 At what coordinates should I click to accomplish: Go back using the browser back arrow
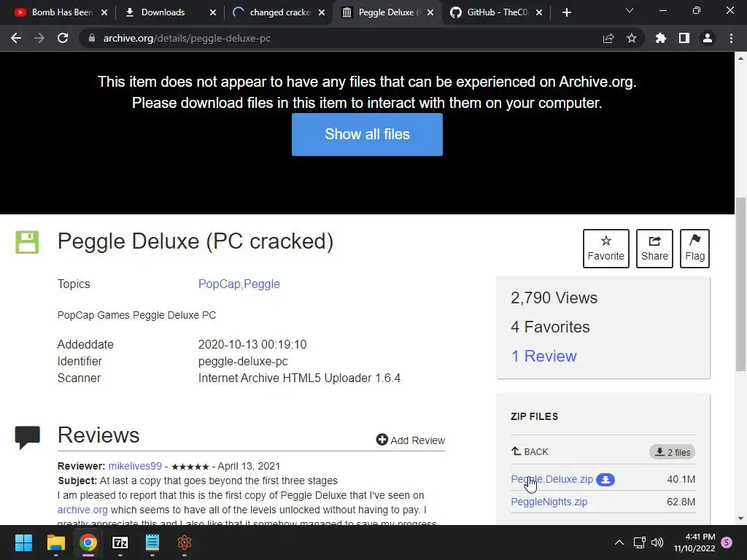click(16, 38)
